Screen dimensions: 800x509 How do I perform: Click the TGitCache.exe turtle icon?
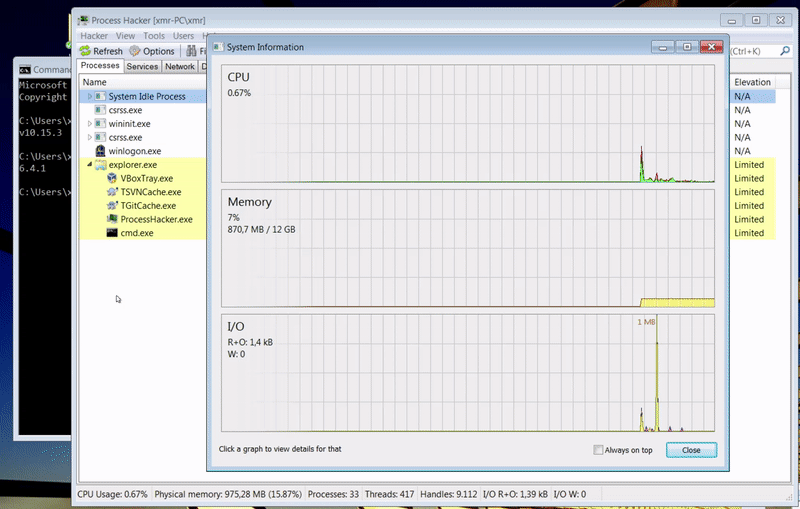[x=112, y=206]
